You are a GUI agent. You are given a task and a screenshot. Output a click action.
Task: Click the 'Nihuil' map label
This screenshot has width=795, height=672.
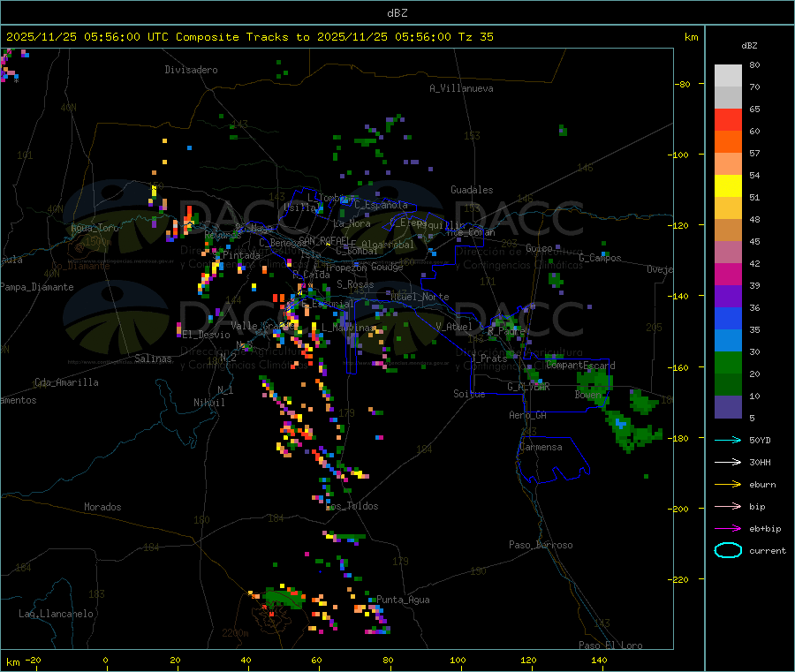point(208,403)
